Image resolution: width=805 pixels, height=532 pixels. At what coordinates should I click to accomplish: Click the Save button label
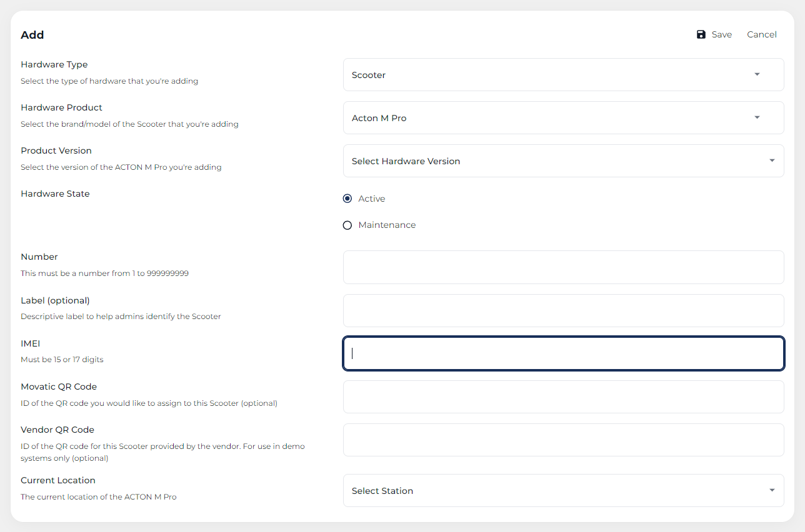pos(721,34)
